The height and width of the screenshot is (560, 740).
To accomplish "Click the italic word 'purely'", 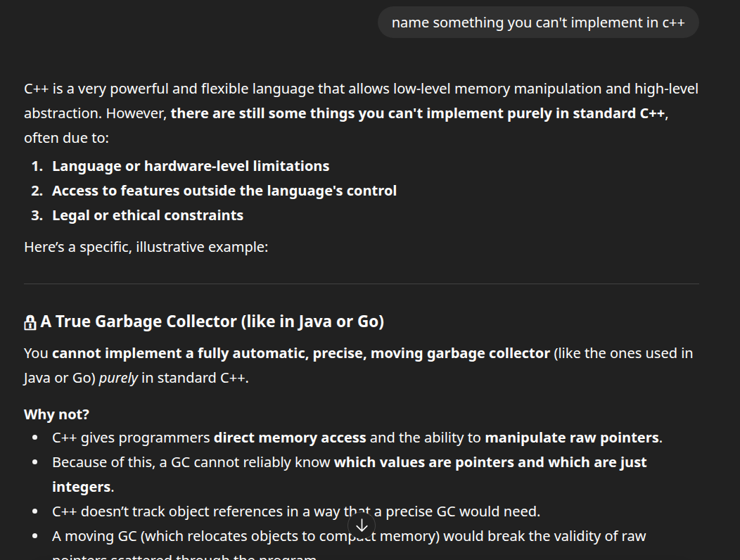I will click(118, 378).
